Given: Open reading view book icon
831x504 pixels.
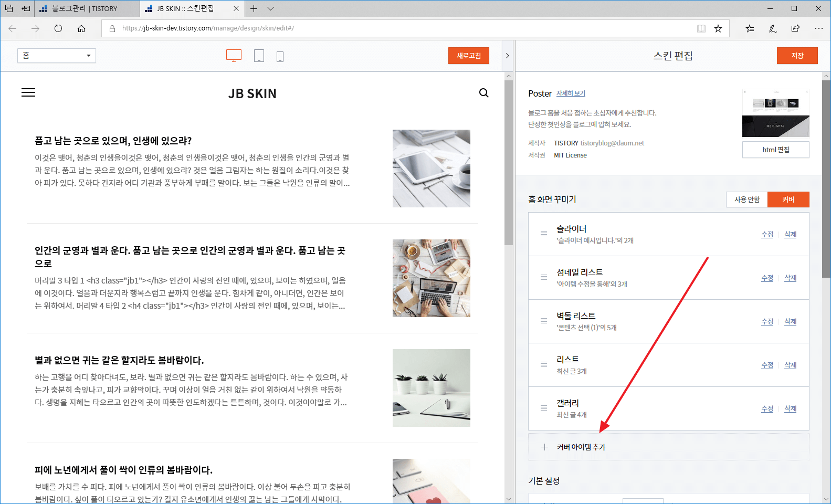Looking at the screenshot, I should (x=701, y=28).
